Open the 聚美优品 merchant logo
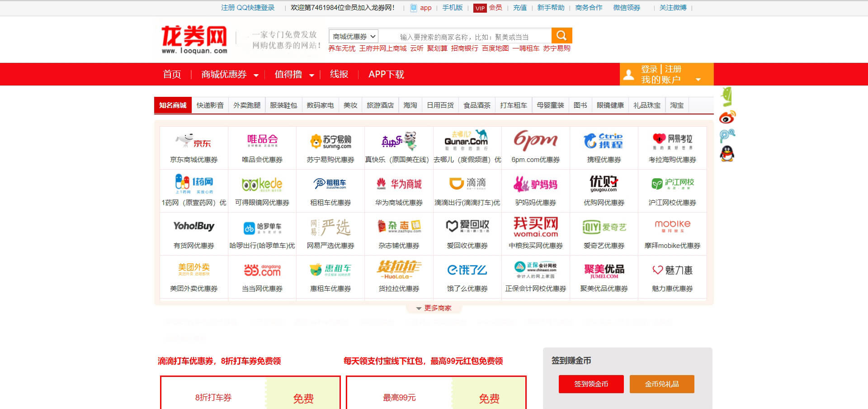The image size is (868, 409). 604,271
